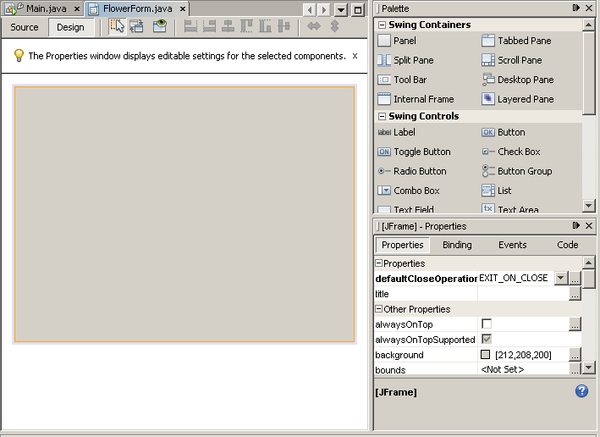This screenshot has height=437, width=600.
Task: Click the Preview Design eye icon
Action: (159, 27)
